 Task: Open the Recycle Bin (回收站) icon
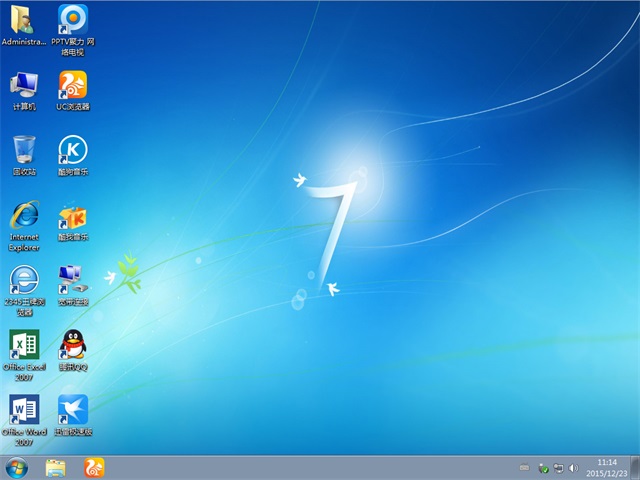24,150
